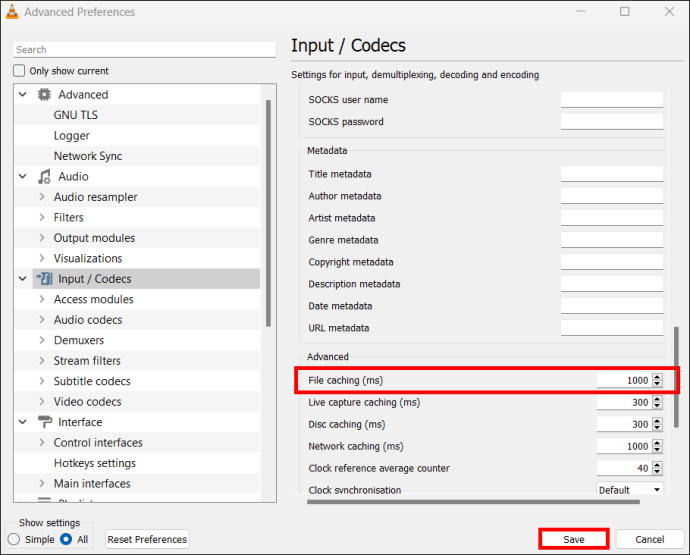Expand the Access modules node
Viewport: 690px width, 555px height.
click(42, 299)
